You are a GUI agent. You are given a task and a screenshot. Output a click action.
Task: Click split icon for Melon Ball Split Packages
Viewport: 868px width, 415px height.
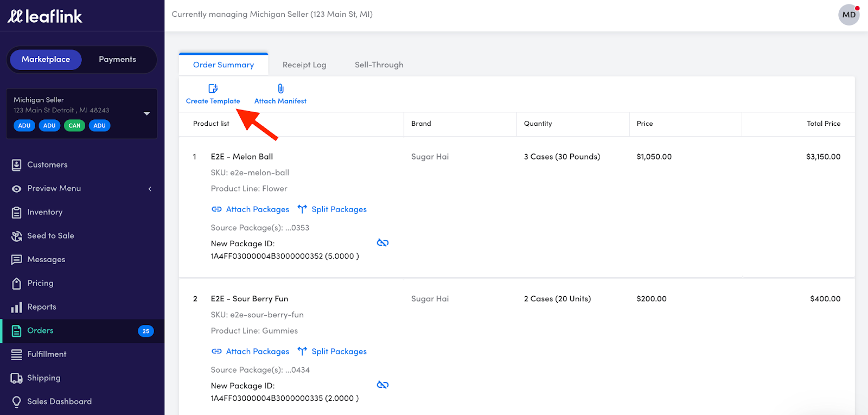(x=302, y=209)
